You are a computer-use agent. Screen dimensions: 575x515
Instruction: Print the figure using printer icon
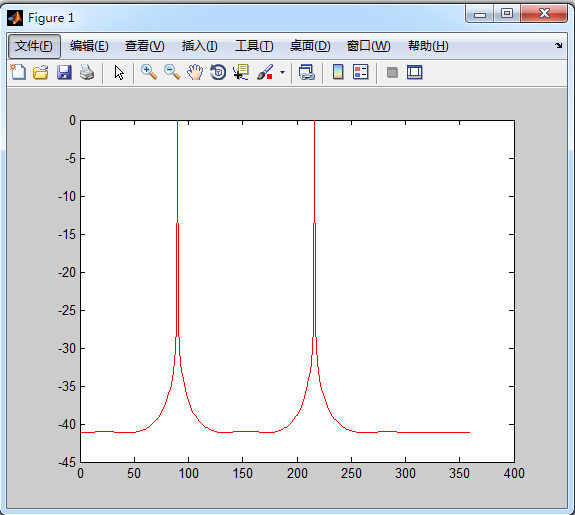pyautogui.click(x=87, y=72)
